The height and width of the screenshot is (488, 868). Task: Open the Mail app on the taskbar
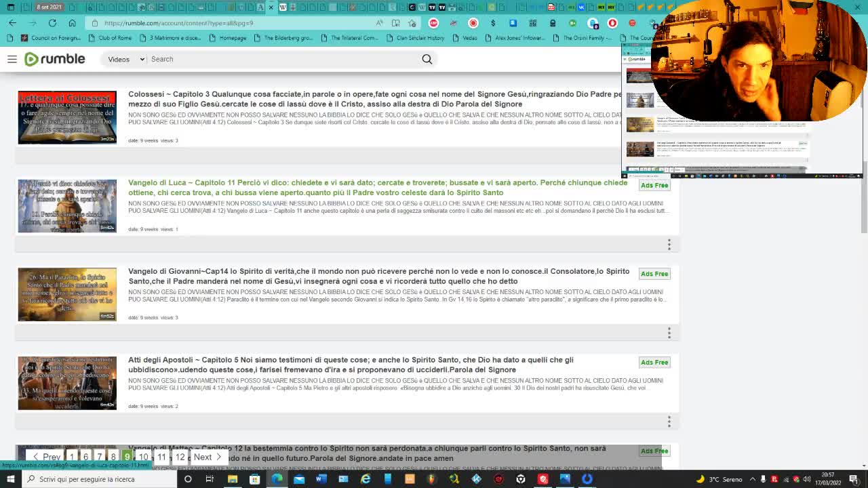tap(299, 479)
